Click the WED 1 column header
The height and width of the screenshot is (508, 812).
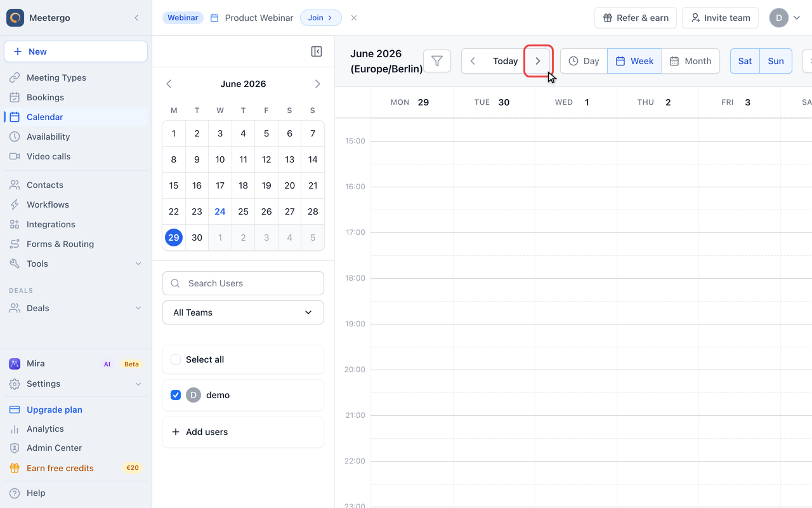576,102
